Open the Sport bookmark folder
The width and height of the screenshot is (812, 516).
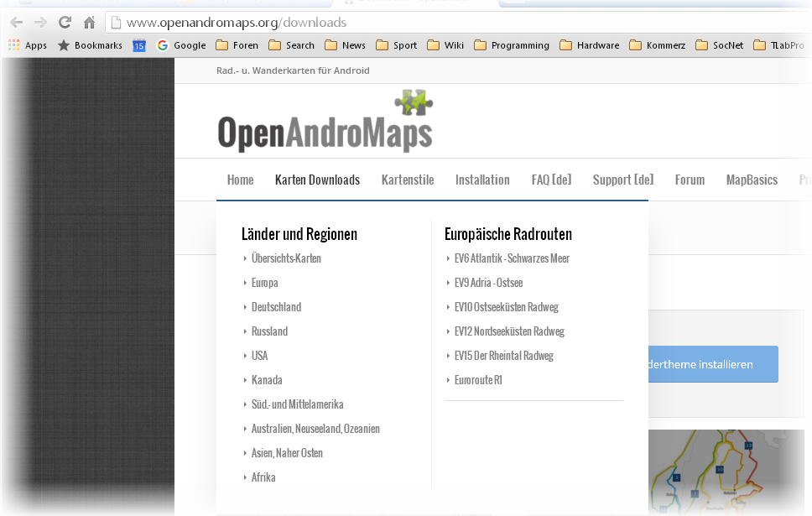click(397, 45)
